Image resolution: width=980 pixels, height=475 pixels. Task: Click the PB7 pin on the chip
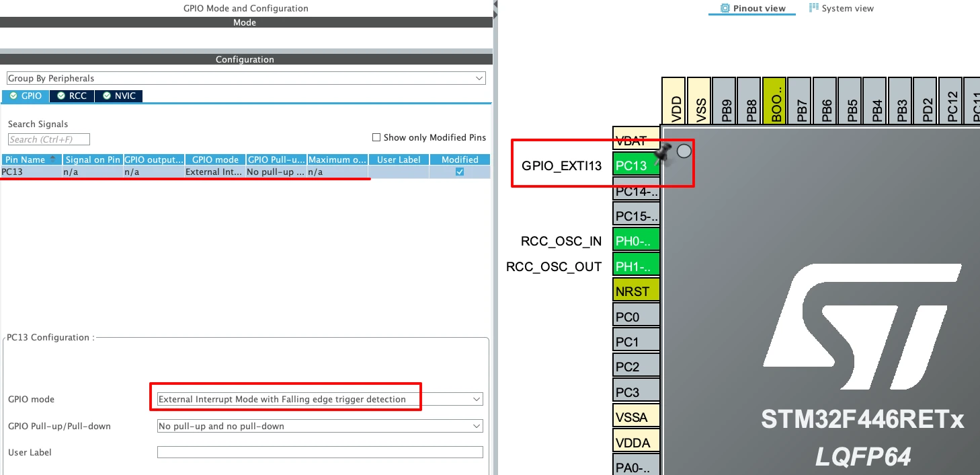pos(800,101)
